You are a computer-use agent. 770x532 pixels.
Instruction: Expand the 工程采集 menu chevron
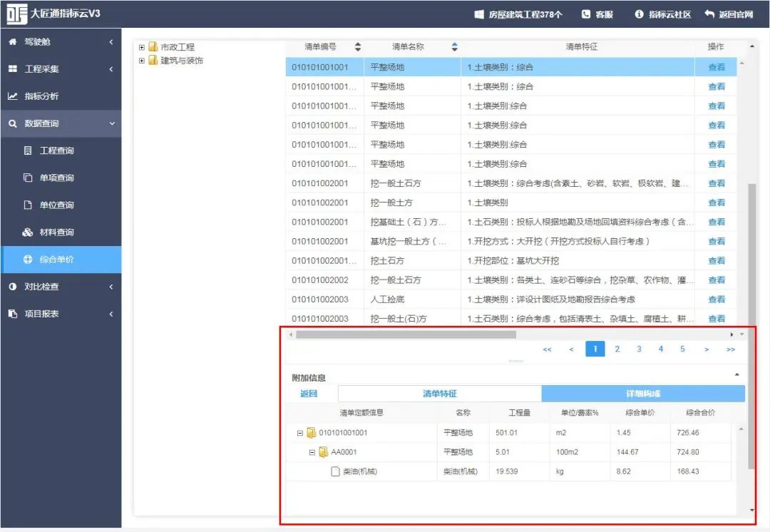point(111,68)
